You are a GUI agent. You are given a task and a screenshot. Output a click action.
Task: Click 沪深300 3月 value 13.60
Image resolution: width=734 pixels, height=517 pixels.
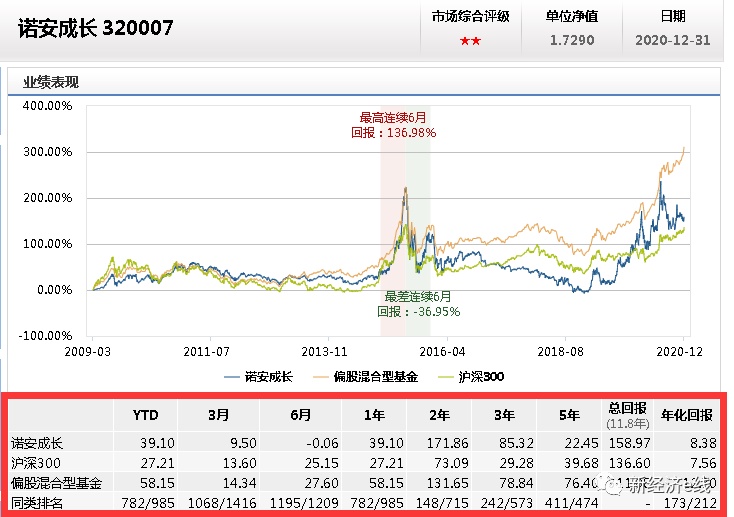240,463
